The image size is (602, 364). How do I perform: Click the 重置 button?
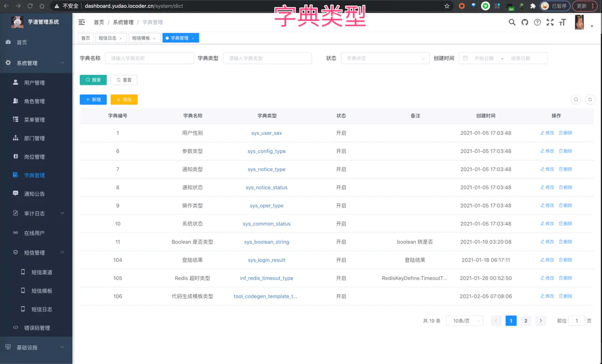coord(124,80)
